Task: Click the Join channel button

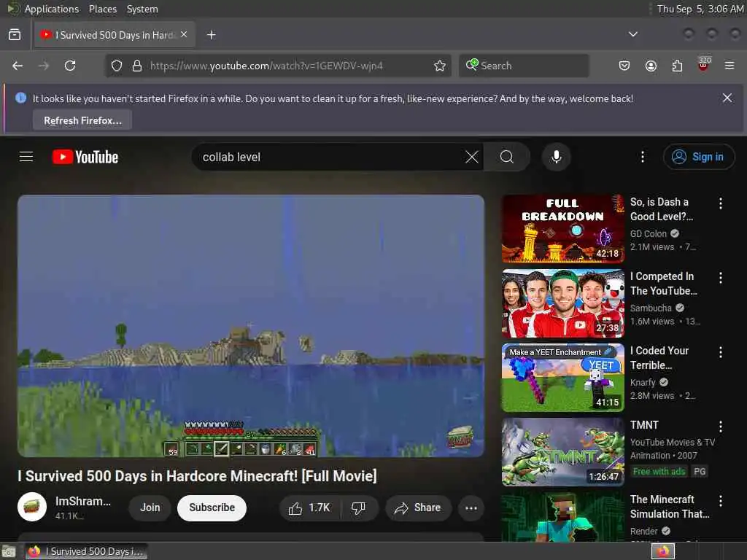Action: (150, 507)
